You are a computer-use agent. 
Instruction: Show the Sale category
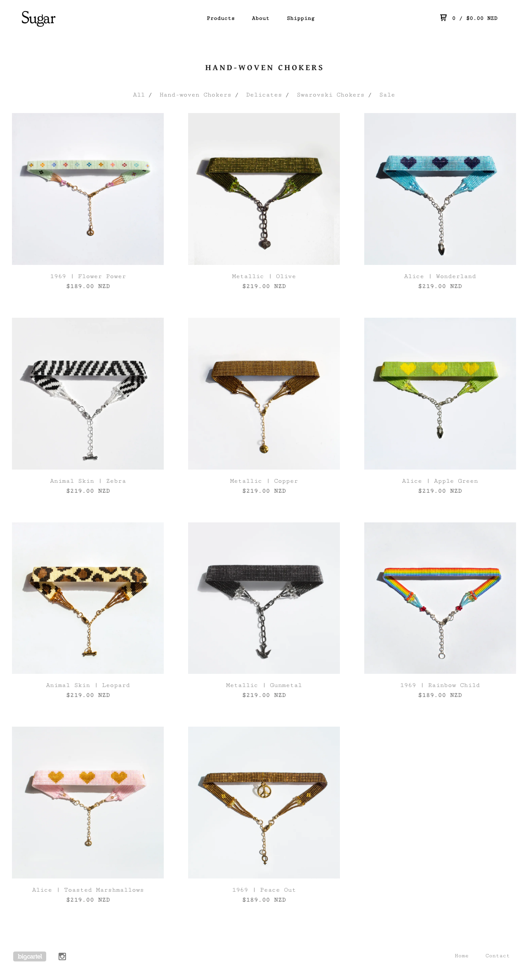[387, 95]
